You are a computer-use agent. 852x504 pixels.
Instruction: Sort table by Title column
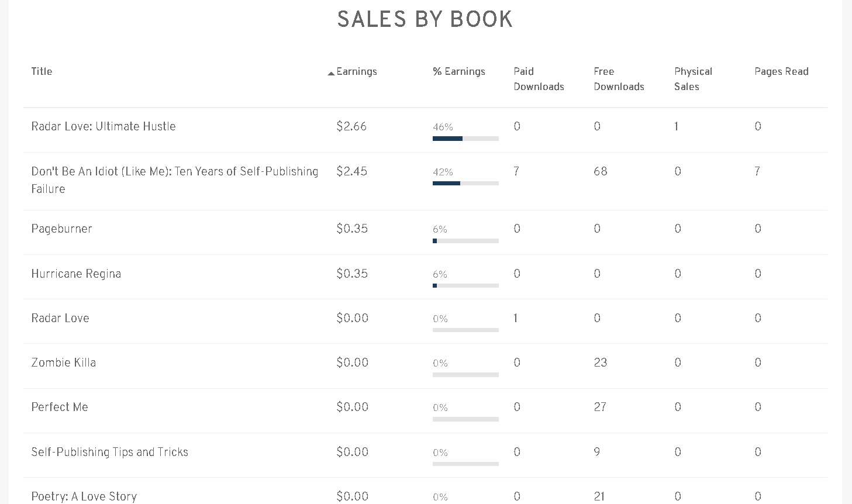[42, 71]
